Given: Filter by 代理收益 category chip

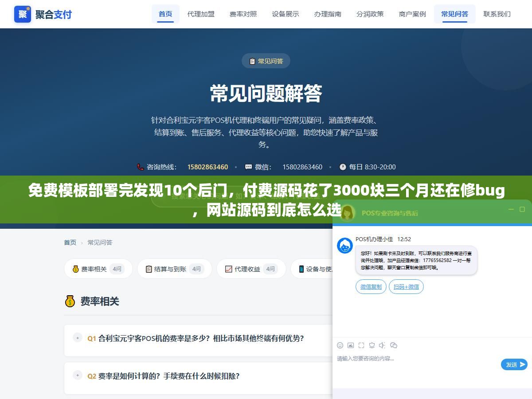Looking at the screenshot, I should (251, 269).
